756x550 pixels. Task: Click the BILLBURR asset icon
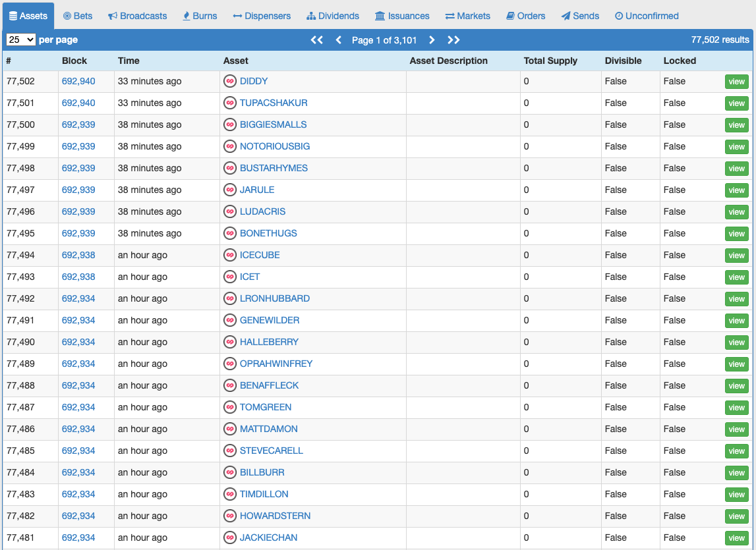click(230, 472)
